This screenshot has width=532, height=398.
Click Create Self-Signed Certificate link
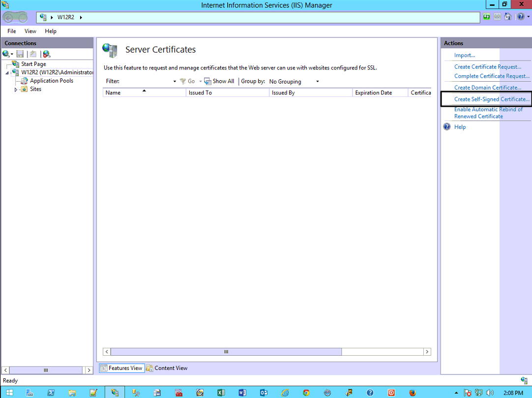click(492, 99)
